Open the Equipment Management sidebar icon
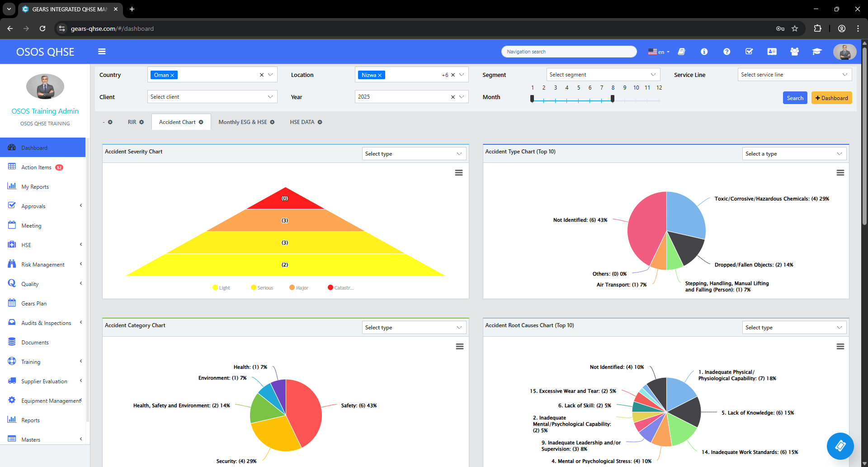 coord(12,400)
